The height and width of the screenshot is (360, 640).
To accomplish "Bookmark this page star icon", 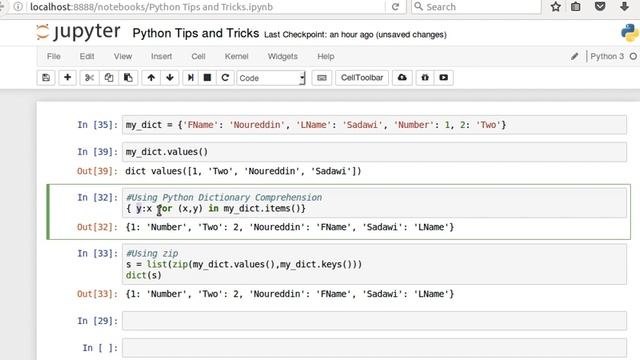I will (x=556, y=7).
